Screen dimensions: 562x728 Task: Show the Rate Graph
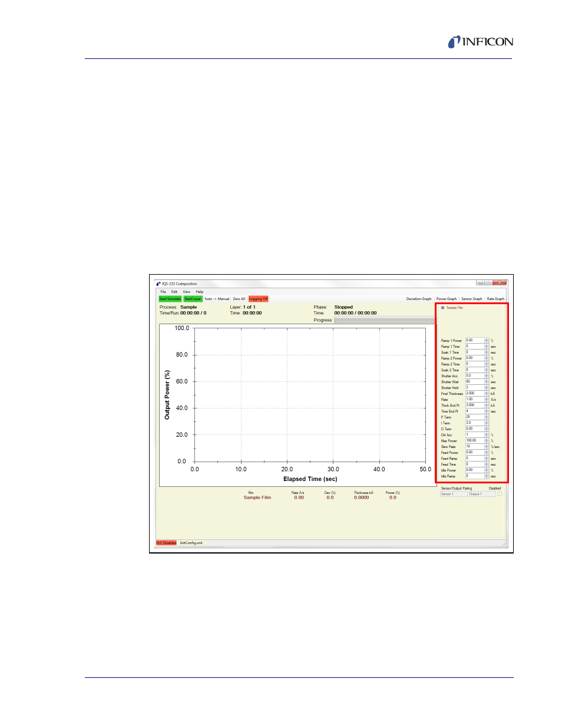[495, 299]
